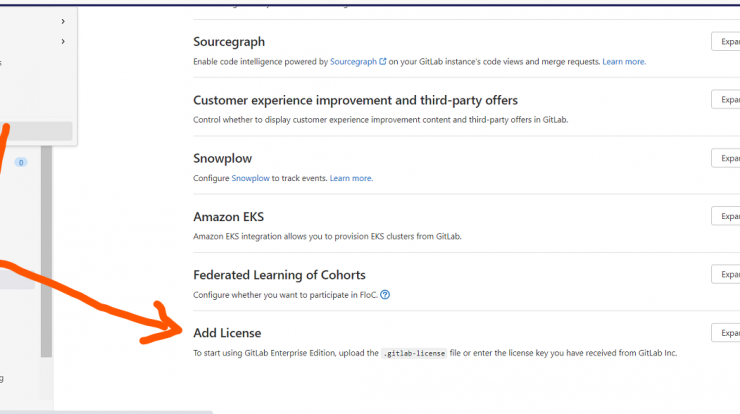Expand the Amazon EKS section
This screenshot has width=740, height=414.
726,216
